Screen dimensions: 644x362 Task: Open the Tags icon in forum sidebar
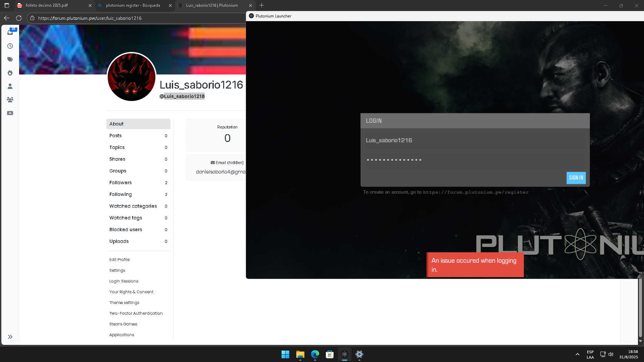pos(10,59)
